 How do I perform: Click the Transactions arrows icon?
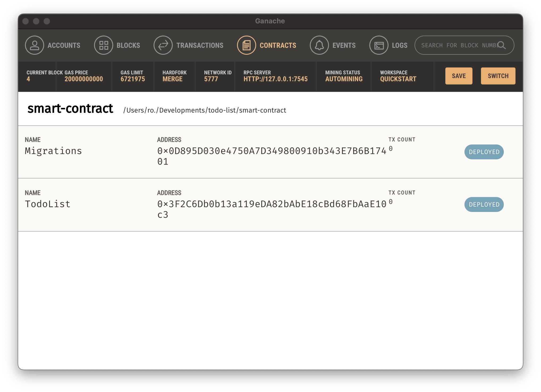[x=163, y=45]
